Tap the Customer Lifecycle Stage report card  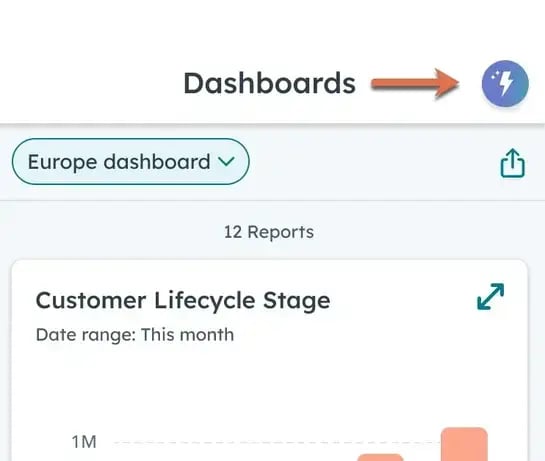click(x=269, y=360)
